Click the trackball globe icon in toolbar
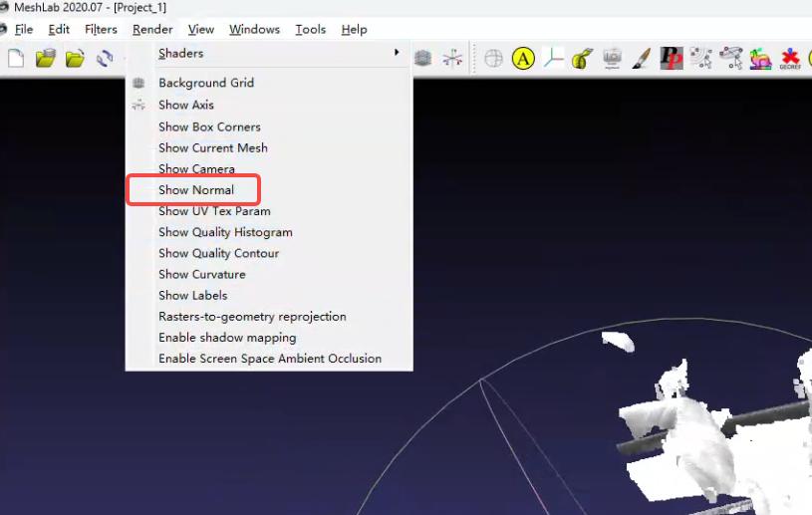This screenshot has height=515, width=812. [493, 59]
